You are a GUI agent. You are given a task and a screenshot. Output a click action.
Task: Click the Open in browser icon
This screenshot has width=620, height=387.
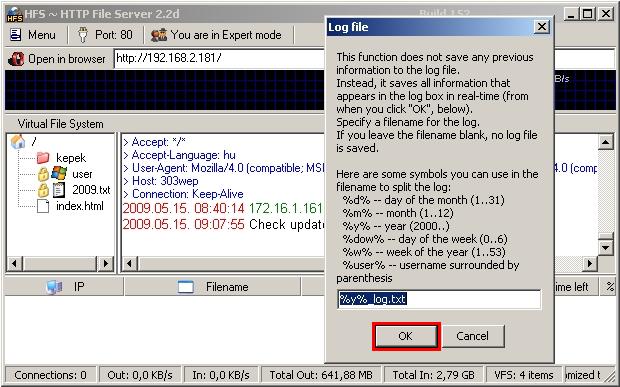point(16,59)
